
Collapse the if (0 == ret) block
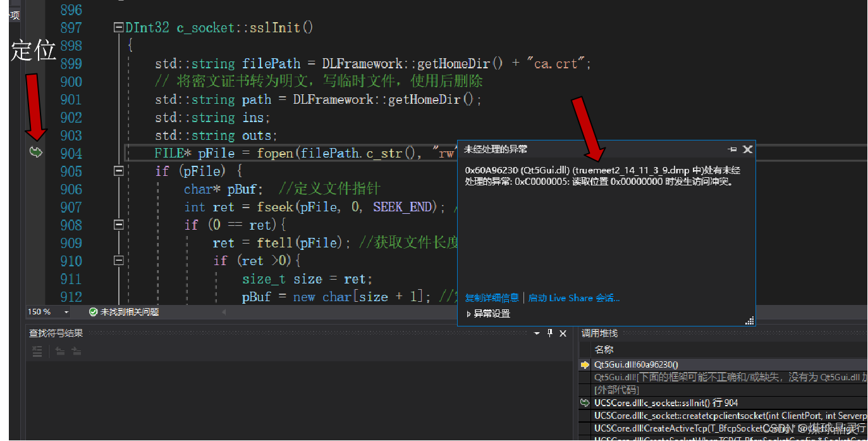[x=118, y=225]
